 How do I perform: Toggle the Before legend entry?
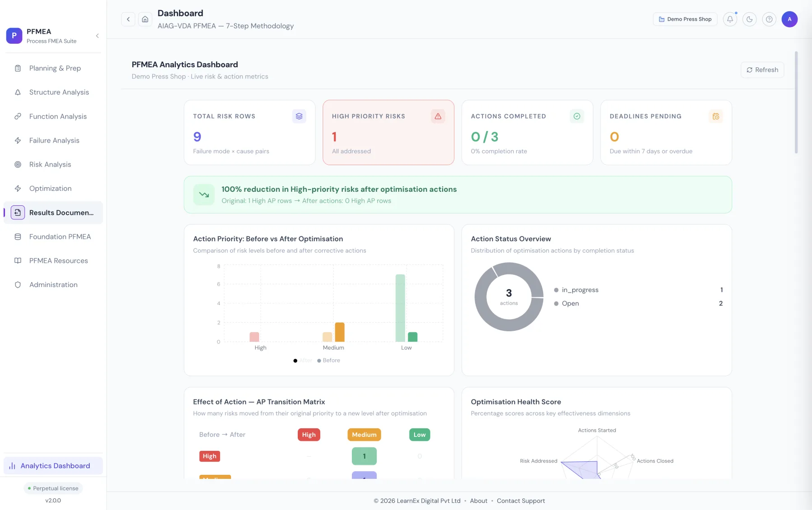[328, 361]
